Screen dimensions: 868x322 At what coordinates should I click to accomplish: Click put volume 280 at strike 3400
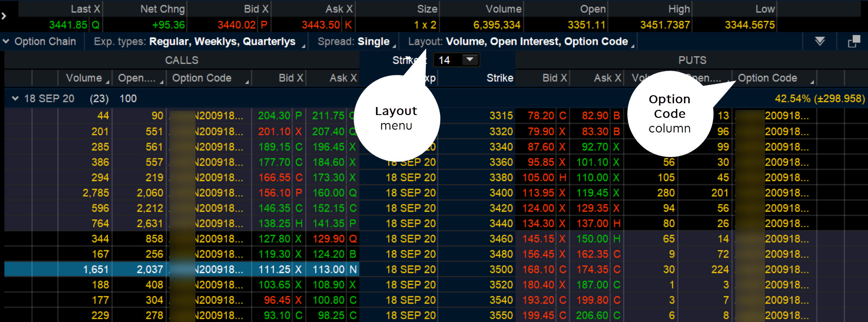666,193
